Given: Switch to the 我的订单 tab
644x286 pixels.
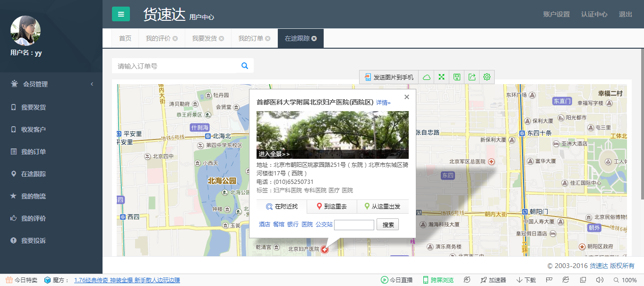Looking at the screenshot, I should pyautogui.click(x=250, y=39).
